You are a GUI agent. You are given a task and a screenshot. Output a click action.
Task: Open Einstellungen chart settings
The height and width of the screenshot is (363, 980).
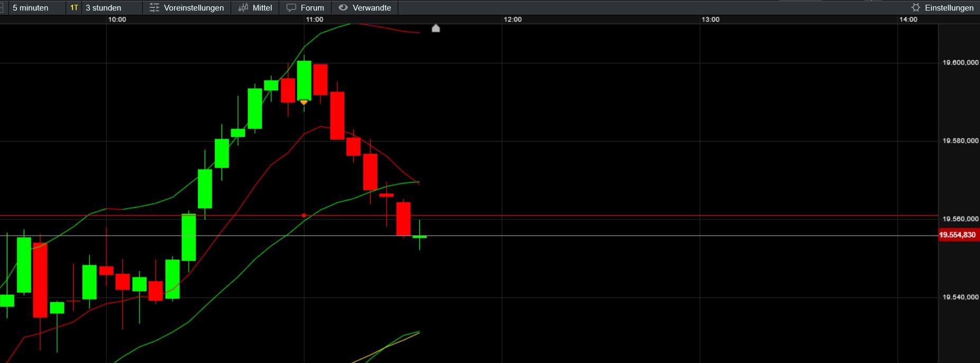[943, 7]
